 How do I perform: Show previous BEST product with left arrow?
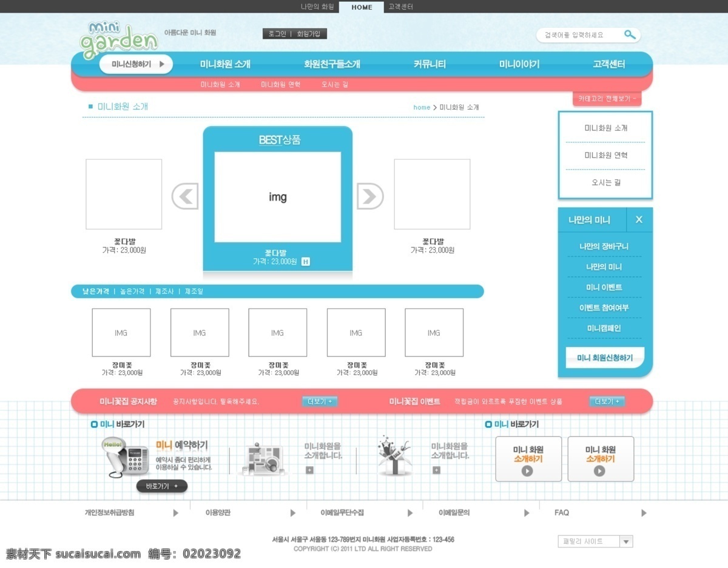185,196
